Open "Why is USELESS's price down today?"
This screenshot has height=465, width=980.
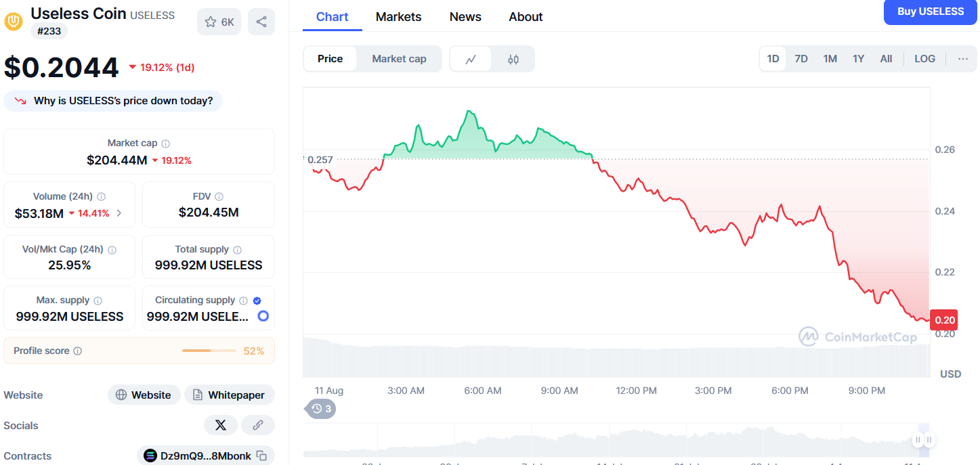tap(113, 101)
